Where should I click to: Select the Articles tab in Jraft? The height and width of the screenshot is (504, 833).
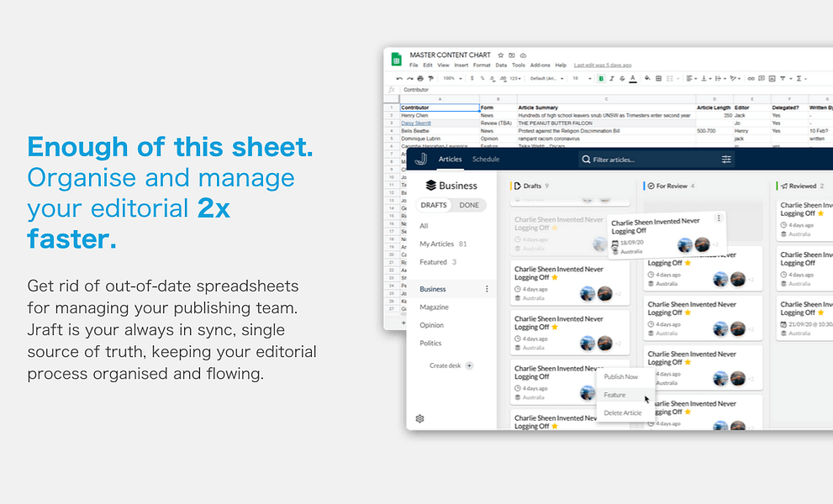coord(450,160)
